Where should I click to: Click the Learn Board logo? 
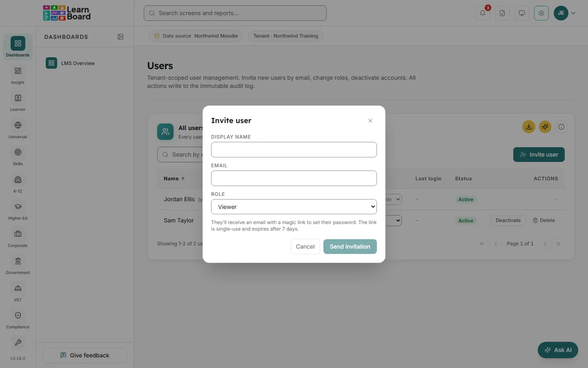[x=67, y=13]
